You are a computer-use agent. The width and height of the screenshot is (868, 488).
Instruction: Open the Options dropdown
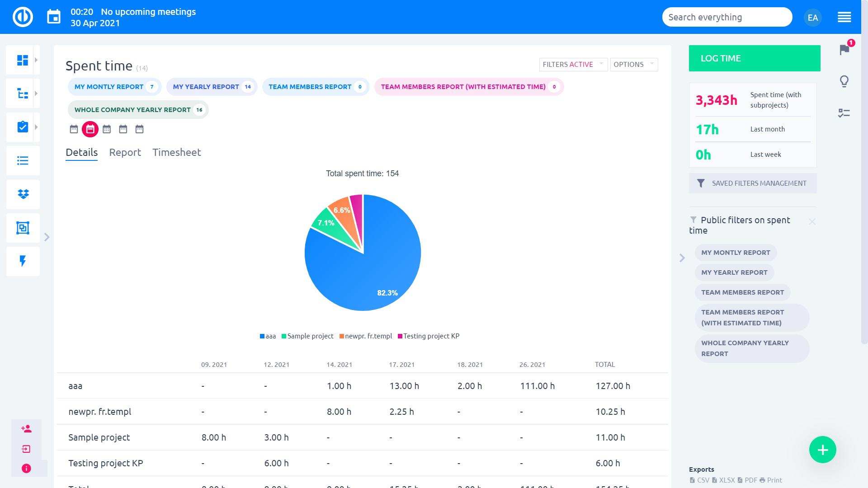point(633,64)
